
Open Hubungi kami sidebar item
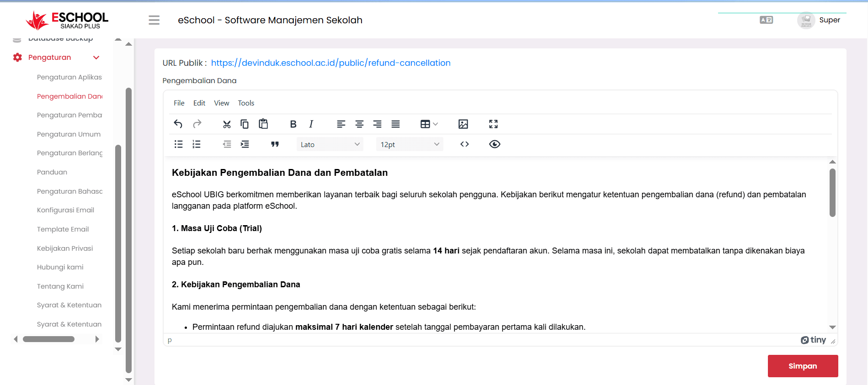pyautogui.click(x=60, y=267)
